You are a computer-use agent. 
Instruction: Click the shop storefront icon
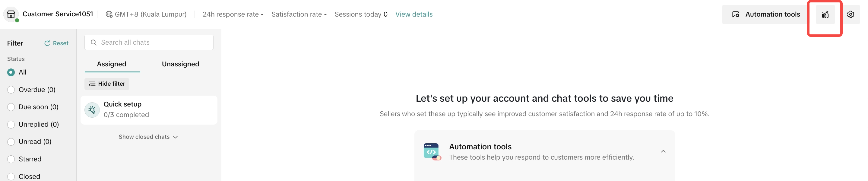(11, 14)
